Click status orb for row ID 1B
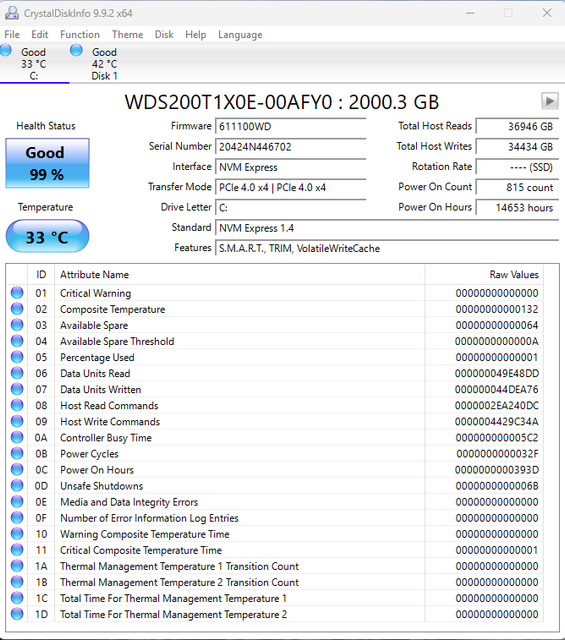The height and width of the screenshot is (640, 565). tap(17, 582)
